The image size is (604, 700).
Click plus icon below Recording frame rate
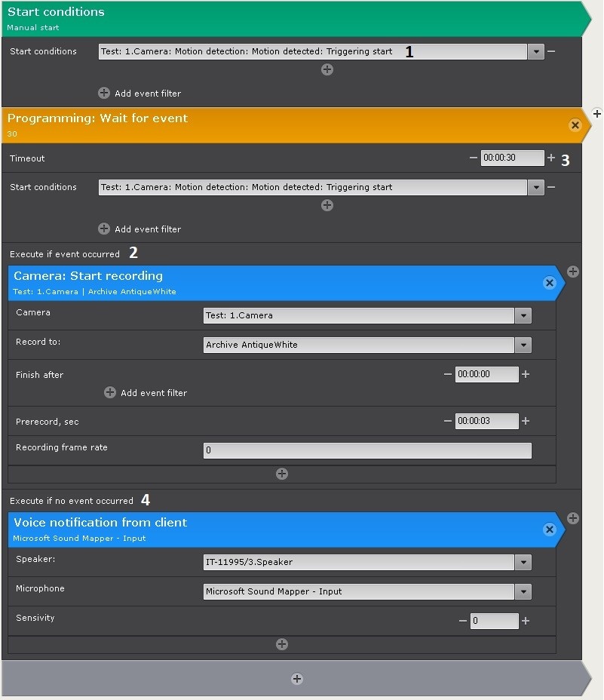point(282,474)
